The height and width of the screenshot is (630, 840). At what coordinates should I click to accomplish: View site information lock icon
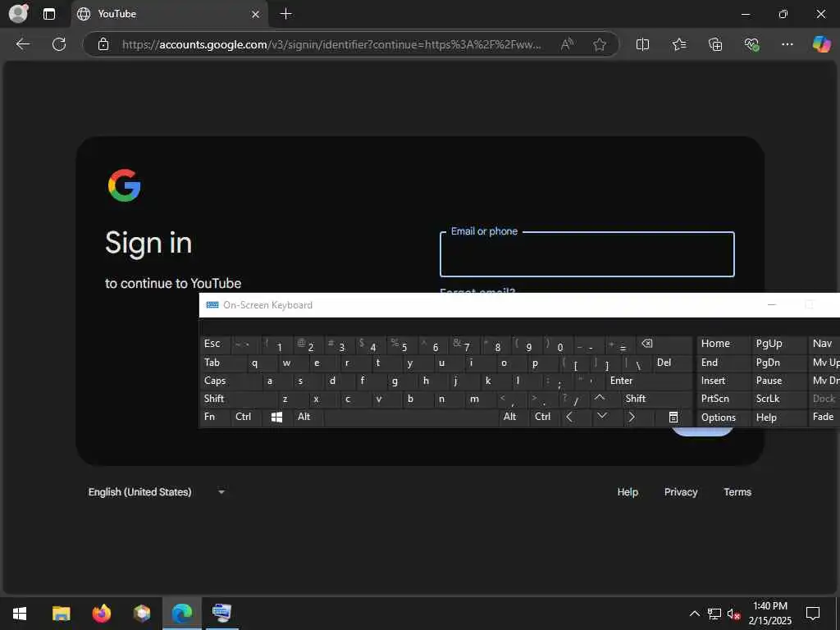point(103,44)
